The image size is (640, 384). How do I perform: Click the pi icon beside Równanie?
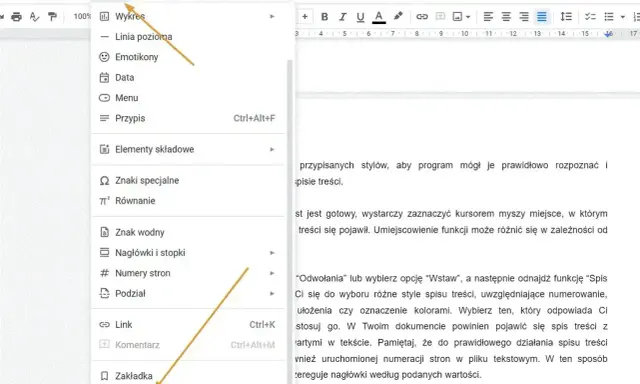[x=104, y=201]
